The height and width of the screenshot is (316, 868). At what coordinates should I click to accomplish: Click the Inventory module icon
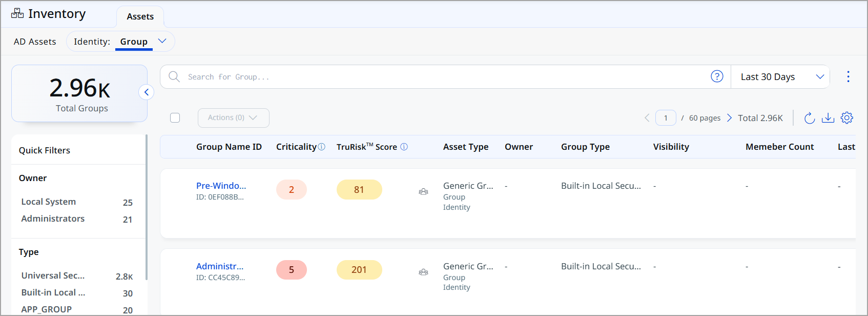point(17,13)
